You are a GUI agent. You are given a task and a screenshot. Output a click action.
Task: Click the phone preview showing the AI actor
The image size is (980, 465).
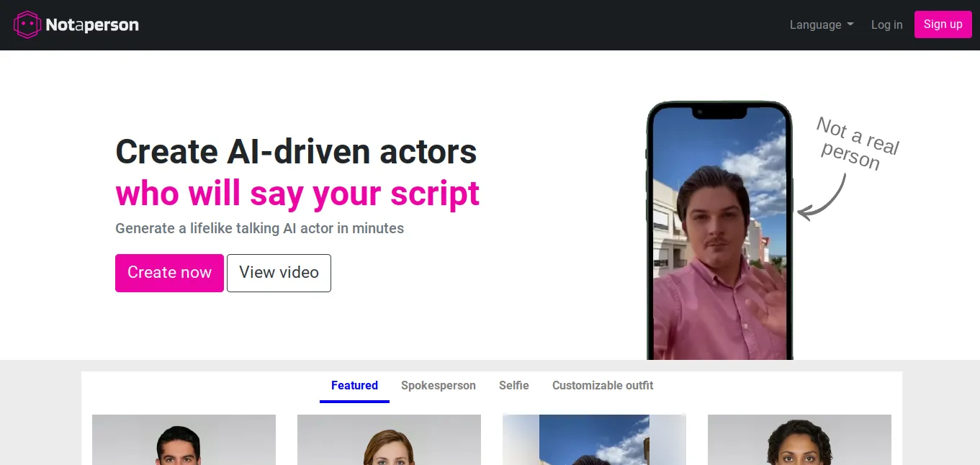[x=719, y=230]
